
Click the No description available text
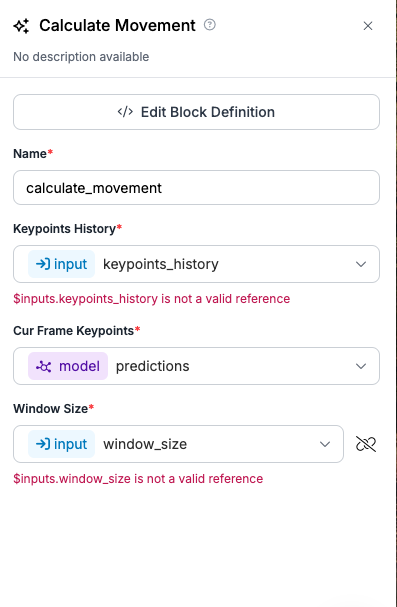click(x=81, y=57)
